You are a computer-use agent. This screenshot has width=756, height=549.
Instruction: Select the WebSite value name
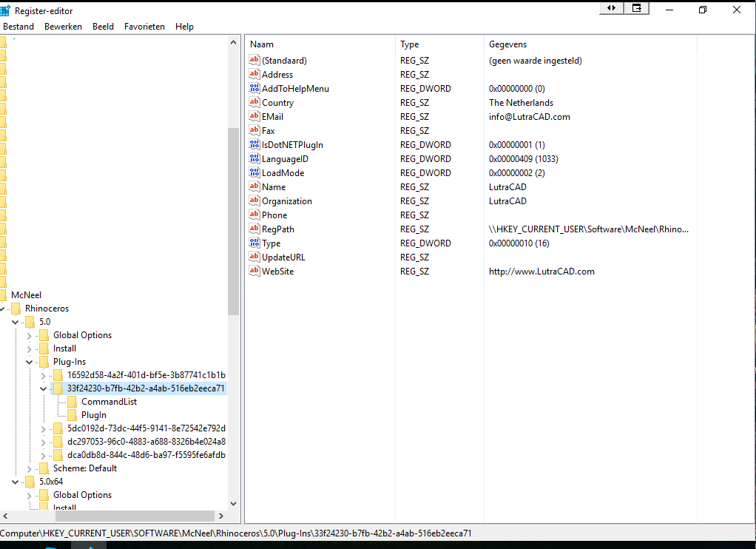pos(277,271)
